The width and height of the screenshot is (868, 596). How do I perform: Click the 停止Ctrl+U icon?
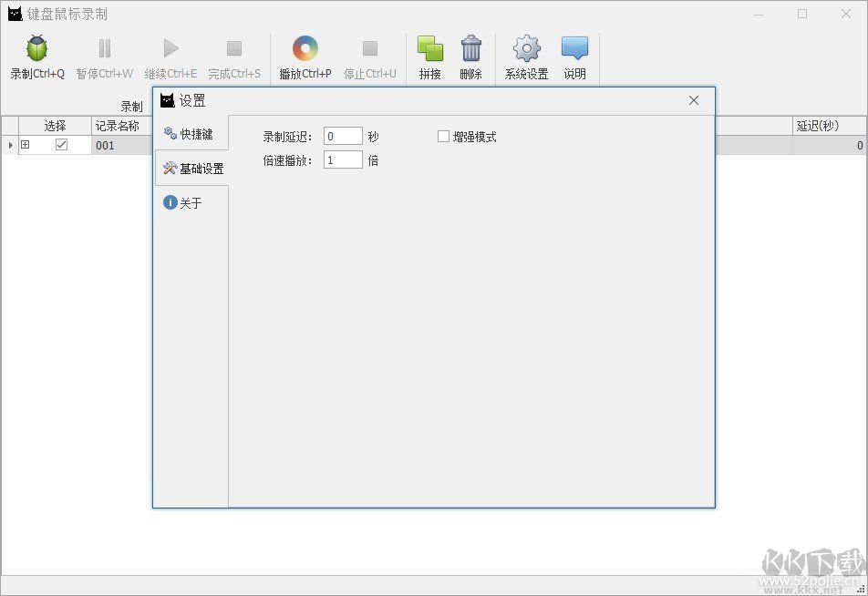pyautogui.click(x=370, y=49)
